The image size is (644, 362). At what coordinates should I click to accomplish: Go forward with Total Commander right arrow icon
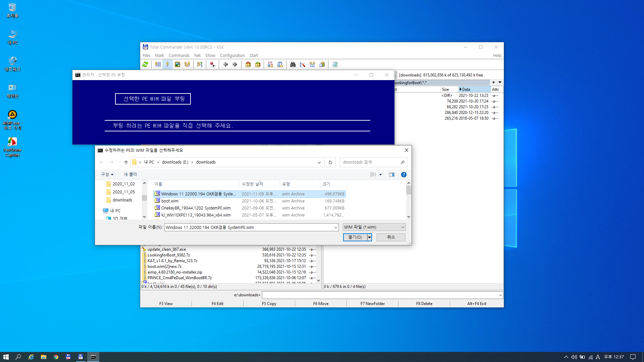(x=235, y=64)
